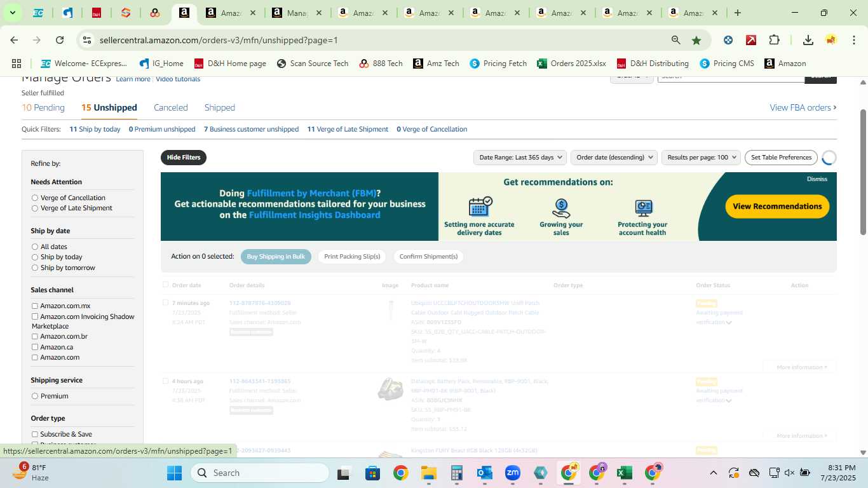Open the Results per page dropdown
The height and width of the screenshot is (488, 868).
(701, 157)
